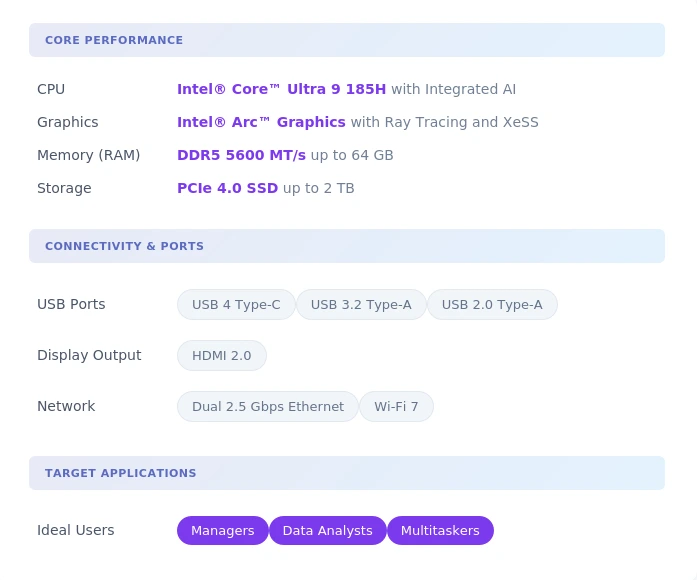Click the Intel Core Ultra 9 185H text

[x=281, y=89]
